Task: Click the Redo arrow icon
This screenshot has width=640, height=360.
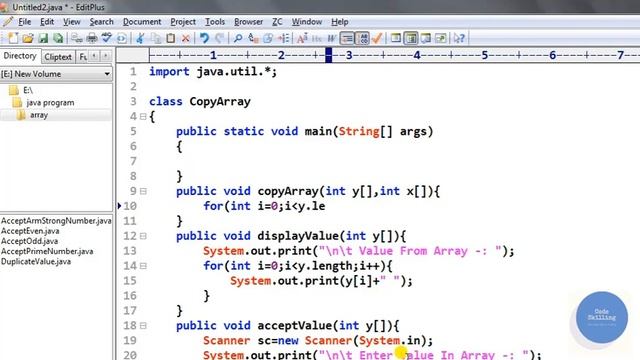Action: click(x=220, y=38)
